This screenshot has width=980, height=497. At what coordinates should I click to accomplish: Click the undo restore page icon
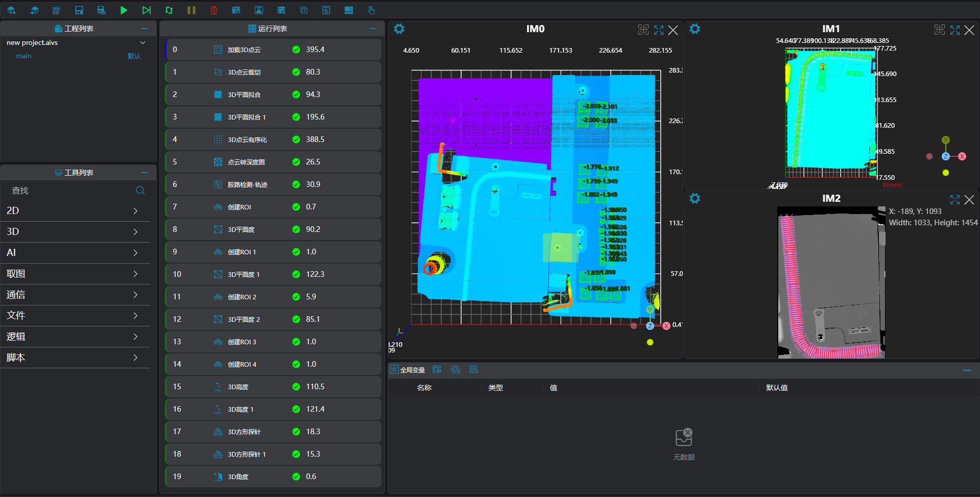pos(326,10)
